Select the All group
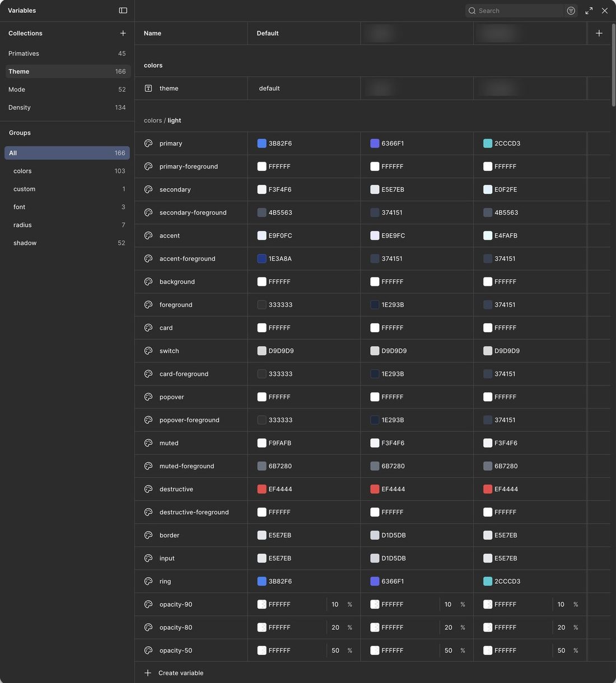Screen dimensions: 616x683 pos(67,153)
